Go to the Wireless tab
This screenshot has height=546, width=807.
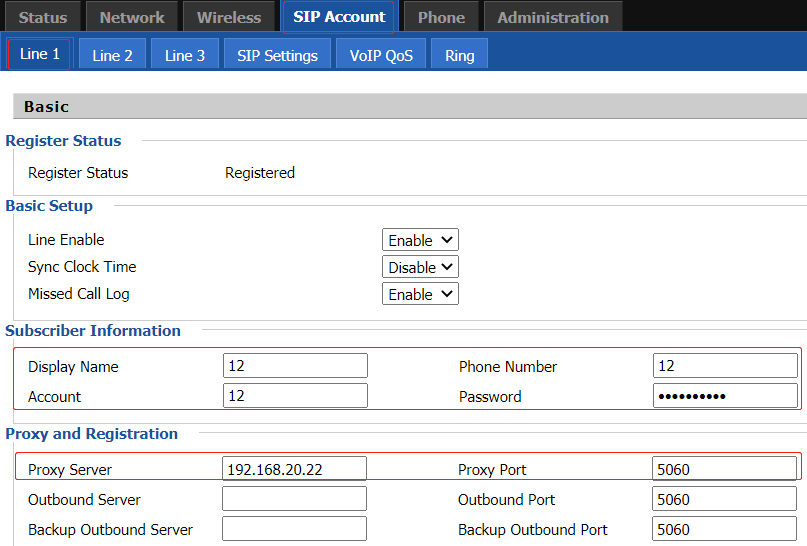[x=229, y=17]
